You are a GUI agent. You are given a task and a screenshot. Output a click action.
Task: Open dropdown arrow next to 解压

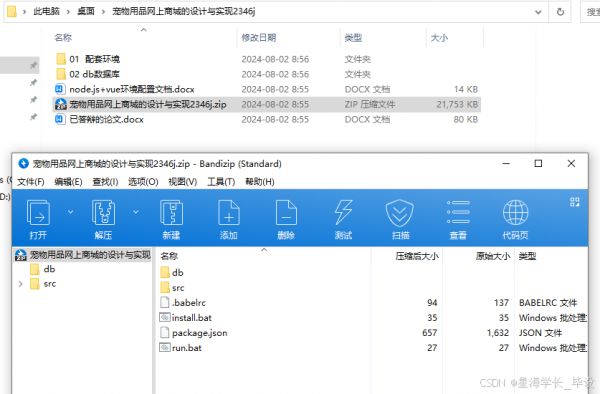coord(136,212)
